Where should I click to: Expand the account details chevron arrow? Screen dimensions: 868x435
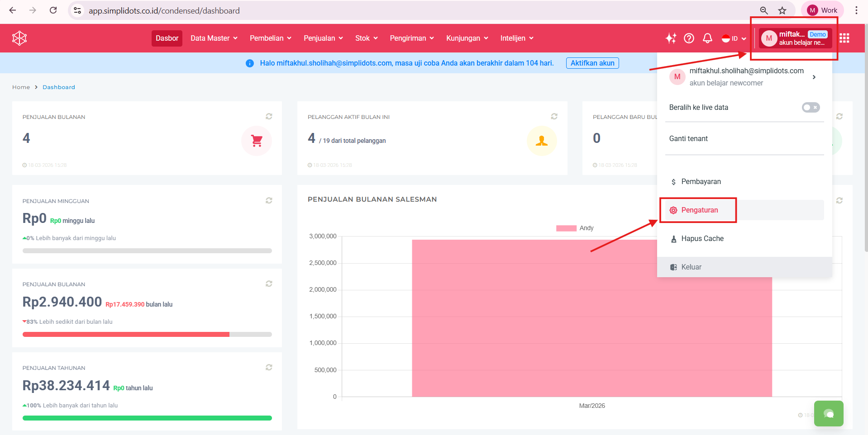tap(814, 77)
